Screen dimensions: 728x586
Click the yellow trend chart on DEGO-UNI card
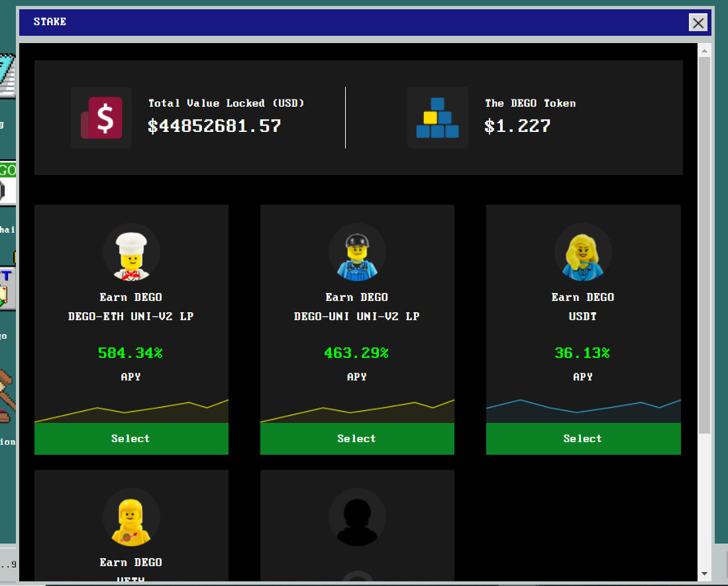pyautogui.click(x=357, y=411)
